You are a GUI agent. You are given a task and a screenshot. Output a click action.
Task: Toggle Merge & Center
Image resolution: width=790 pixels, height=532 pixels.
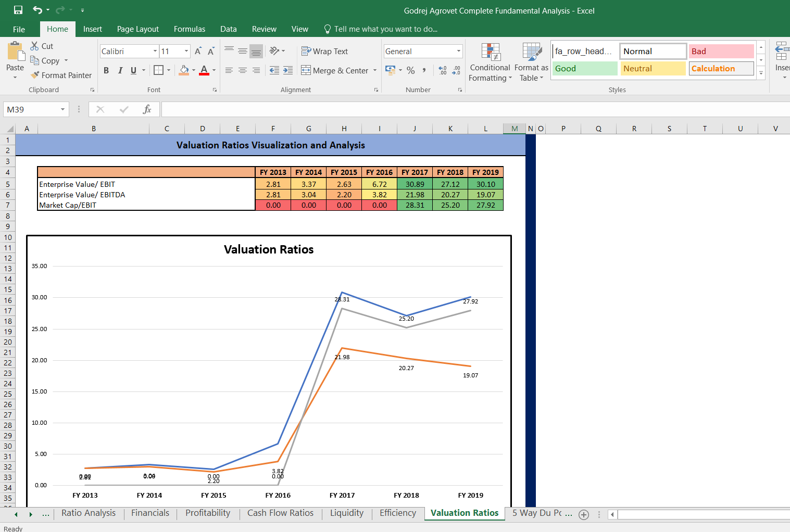pos(335,70)
